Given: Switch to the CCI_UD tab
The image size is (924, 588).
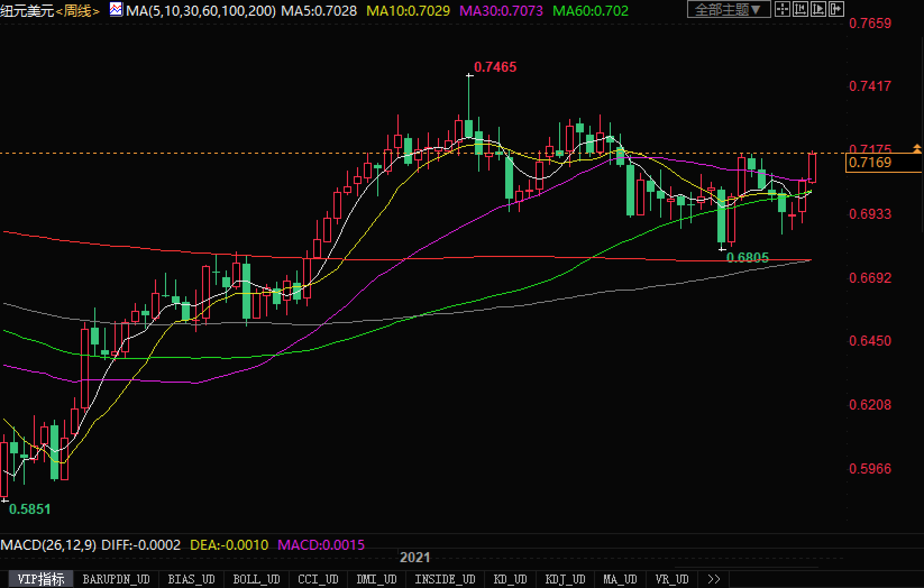Looking at the screenshot, I should [318, 579].
